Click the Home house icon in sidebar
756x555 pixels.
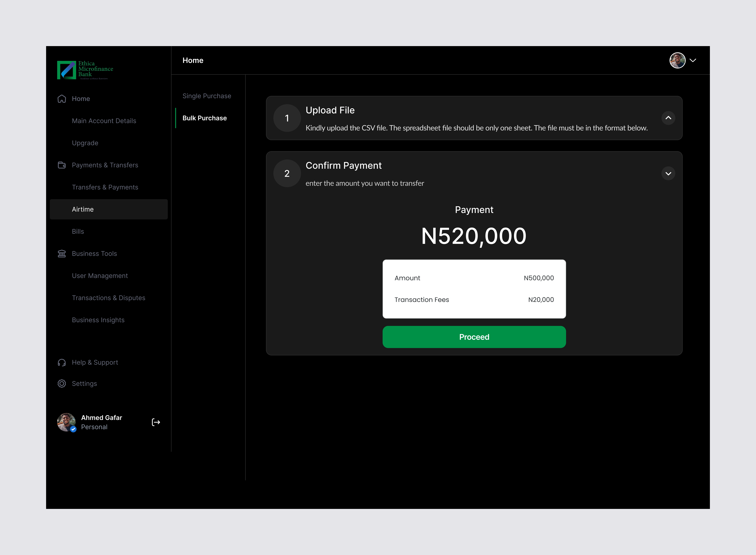click(62, 99)
